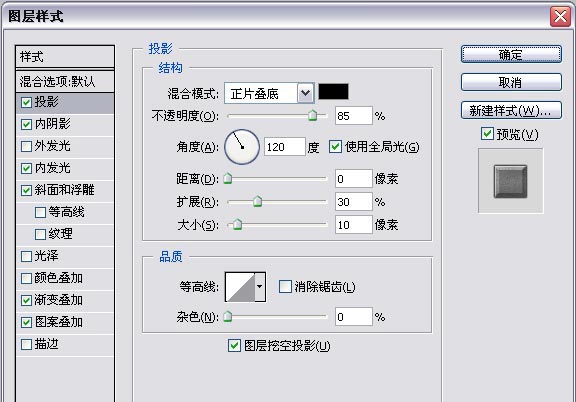Click the 距离 distance slider handle

pos(228,178)
